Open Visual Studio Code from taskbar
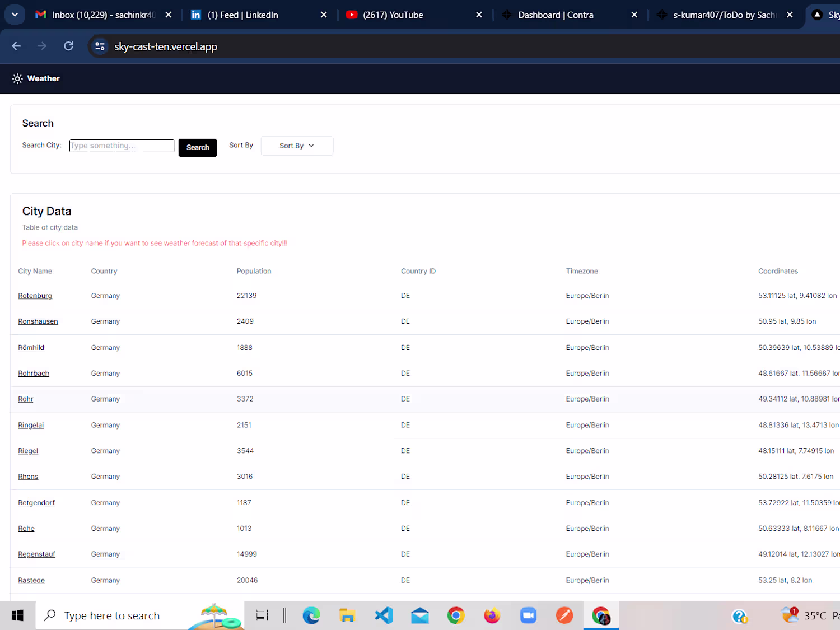The height and width of the screenshot is (630, 840). pyautogui.click(x=384, y=615)
